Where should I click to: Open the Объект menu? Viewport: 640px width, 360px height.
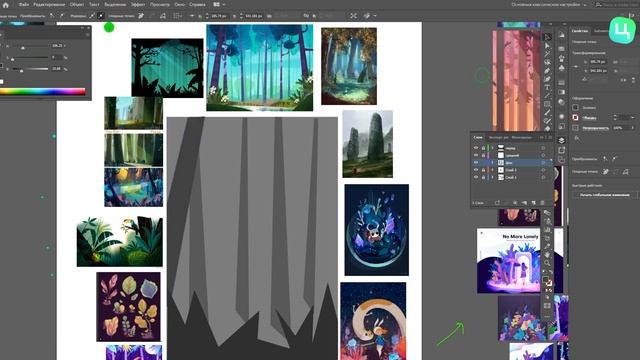[x=77, y=4]
